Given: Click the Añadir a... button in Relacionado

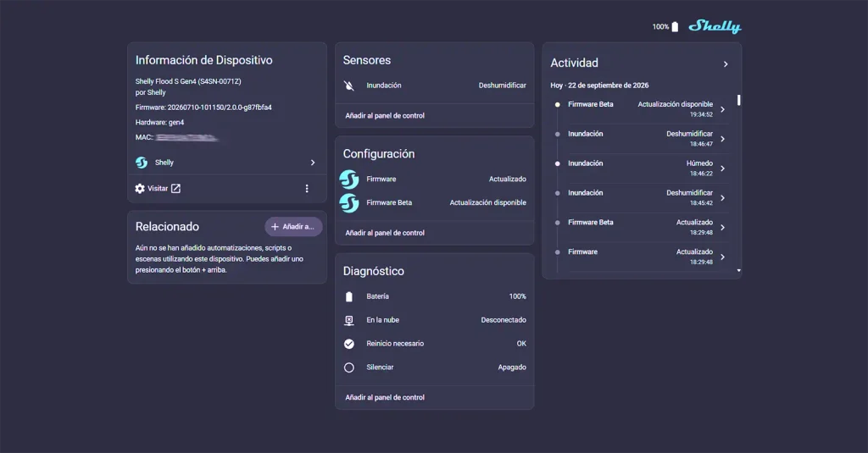Looking at the screenshot, I should point(293,227).
